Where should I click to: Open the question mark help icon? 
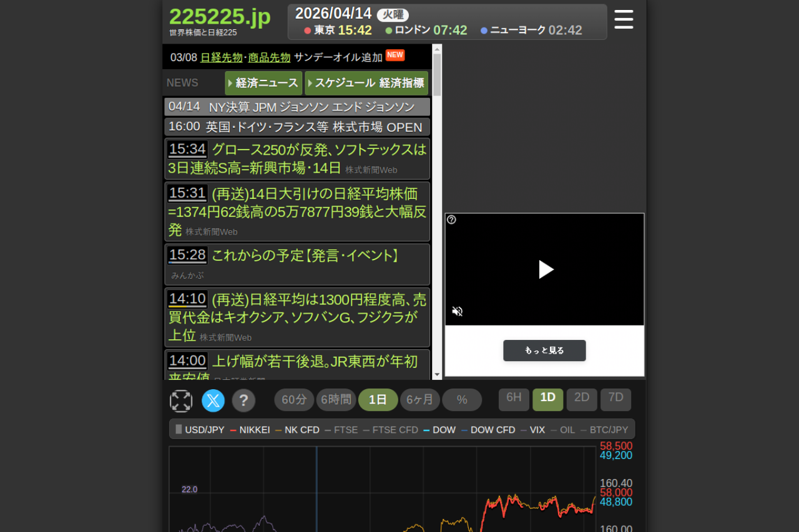pyautogui.click(x=243, y=400)
